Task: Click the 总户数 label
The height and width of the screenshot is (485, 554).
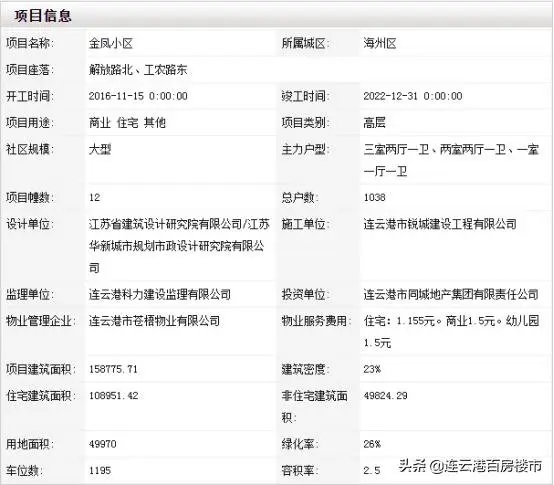Action: coord(300,197)
